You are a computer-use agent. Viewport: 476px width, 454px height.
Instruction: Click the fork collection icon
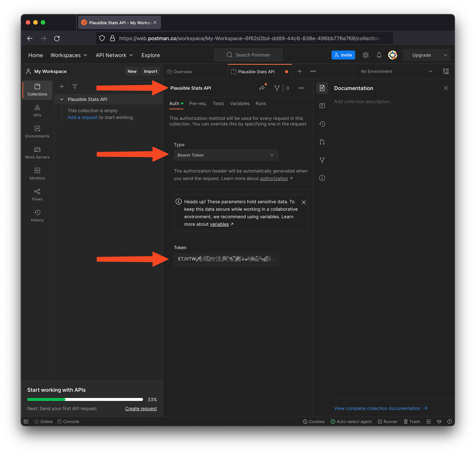click(277, 88)
